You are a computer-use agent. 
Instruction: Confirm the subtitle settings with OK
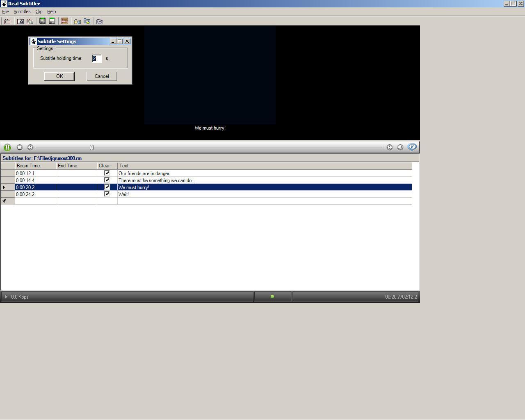59,76
